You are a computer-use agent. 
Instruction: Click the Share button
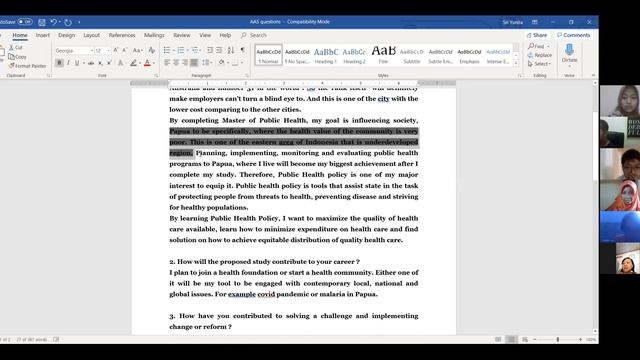[x=537, y=35]
